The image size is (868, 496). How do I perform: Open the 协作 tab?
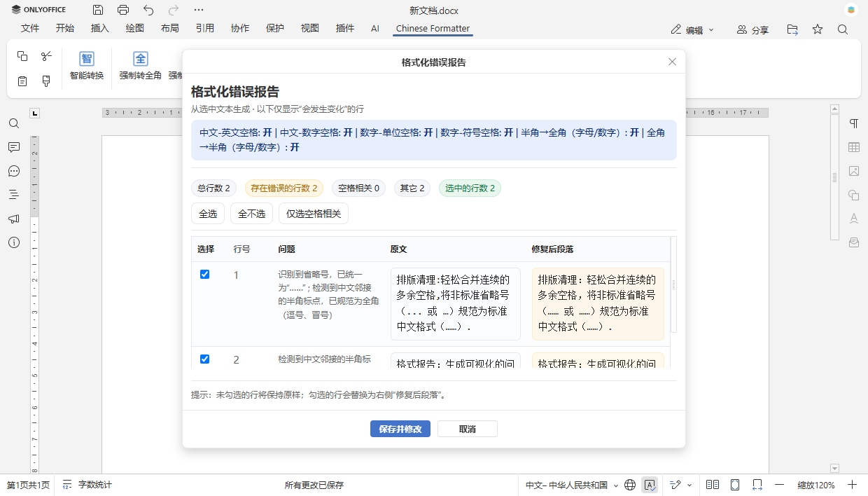[x=240, y=29]
